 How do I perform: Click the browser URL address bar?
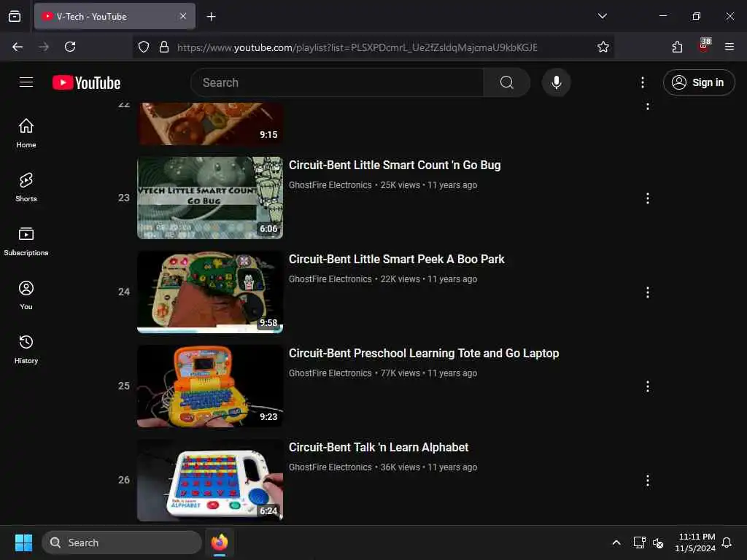pos(357,47)
